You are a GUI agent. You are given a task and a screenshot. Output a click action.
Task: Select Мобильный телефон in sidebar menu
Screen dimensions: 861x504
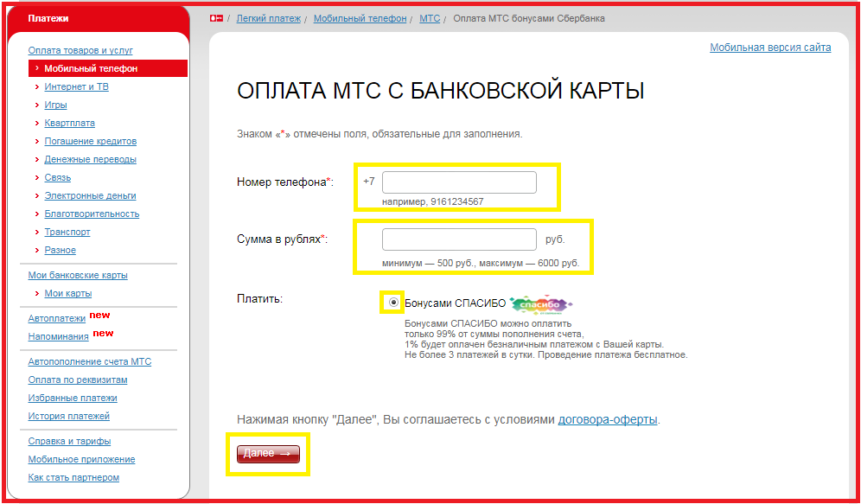(108, 68)
